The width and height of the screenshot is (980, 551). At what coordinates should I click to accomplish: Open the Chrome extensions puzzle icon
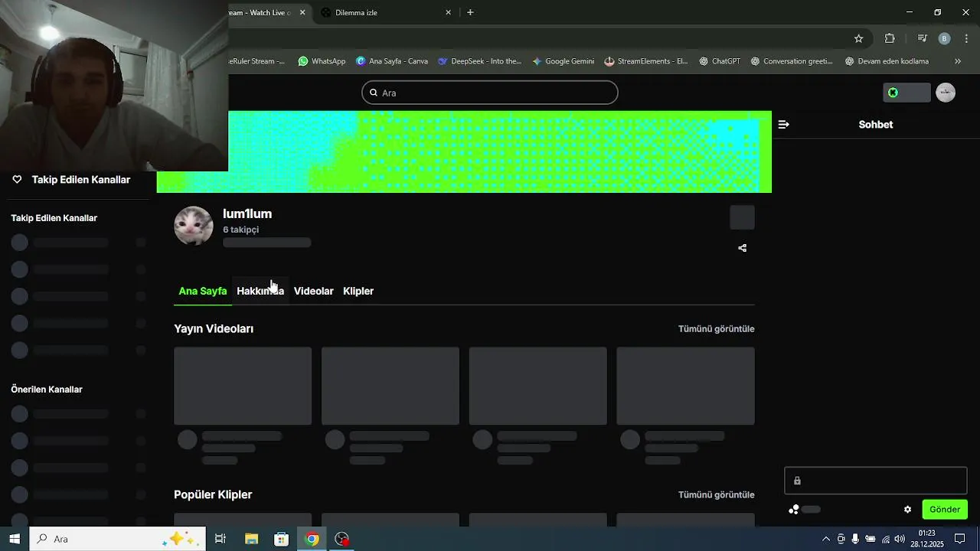(890, 38)
